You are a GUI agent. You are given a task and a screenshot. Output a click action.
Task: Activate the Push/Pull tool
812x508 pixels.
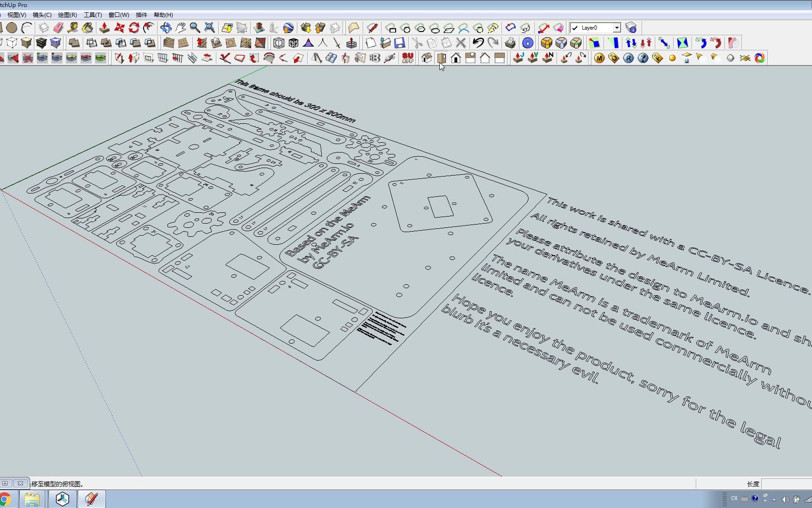pos(104,28)
